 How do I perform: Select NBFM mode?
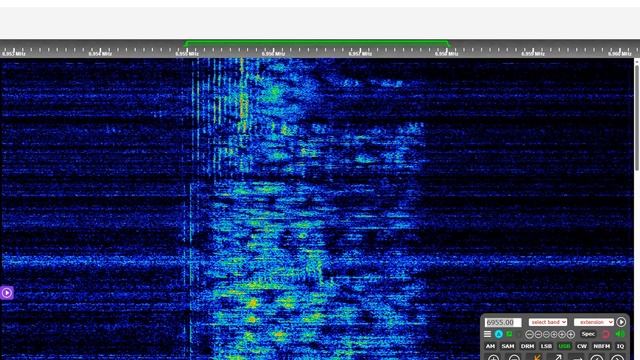pos(602,346)
